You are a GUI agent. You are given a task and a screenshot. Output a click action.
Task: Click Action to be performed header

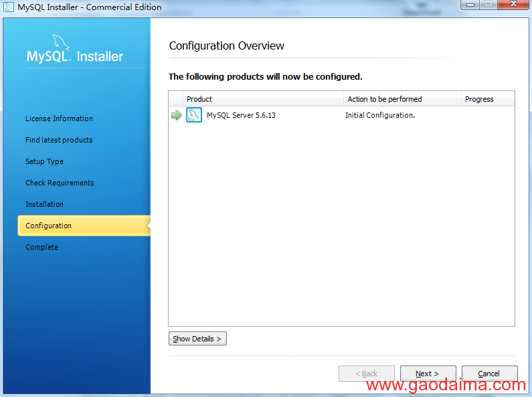[402, 99]
